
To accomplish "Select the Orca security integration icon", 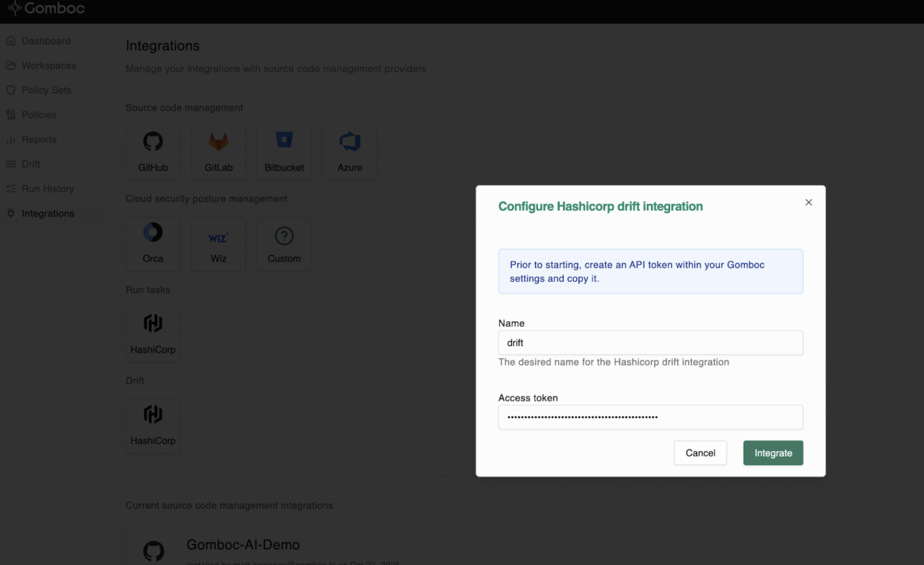I will pos(153,232).
